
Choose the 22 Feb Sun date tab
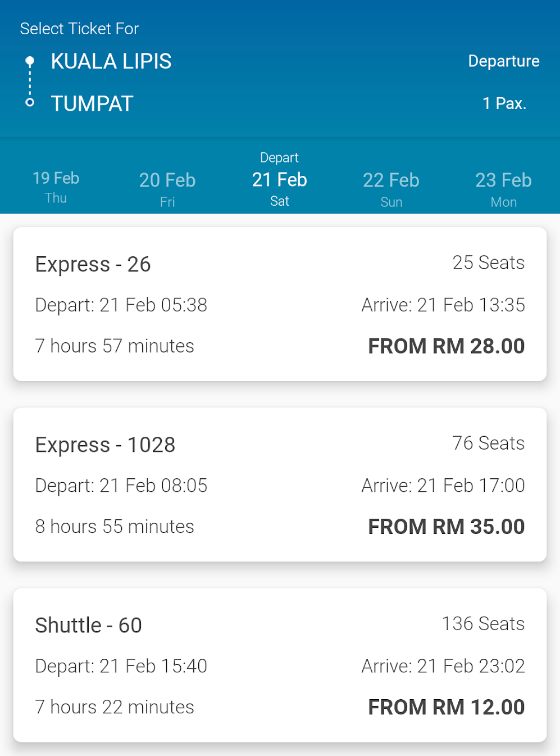pyautogui.click(x=391, y=188)
